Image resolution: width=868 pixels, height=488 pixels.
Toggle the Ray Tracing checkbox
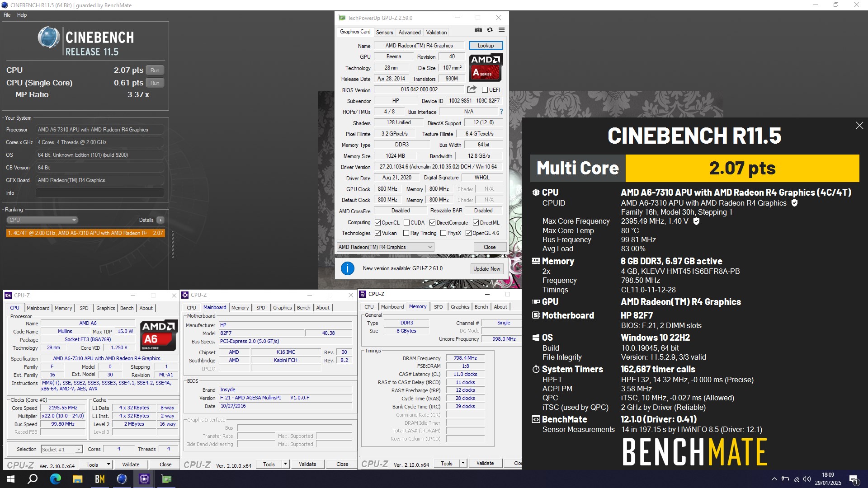(x=406, y=233)
